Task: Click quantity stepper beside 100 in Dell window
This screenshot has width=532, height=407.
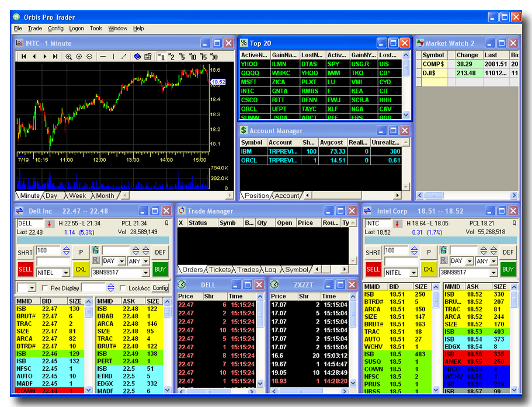Action: [67, 251]
